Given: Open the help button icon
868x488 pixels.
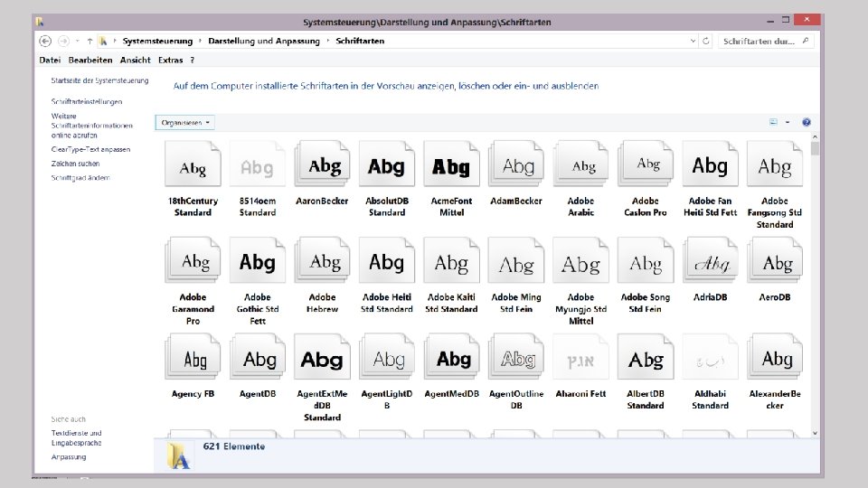Looking at the screenshot, I should point(806,122).
